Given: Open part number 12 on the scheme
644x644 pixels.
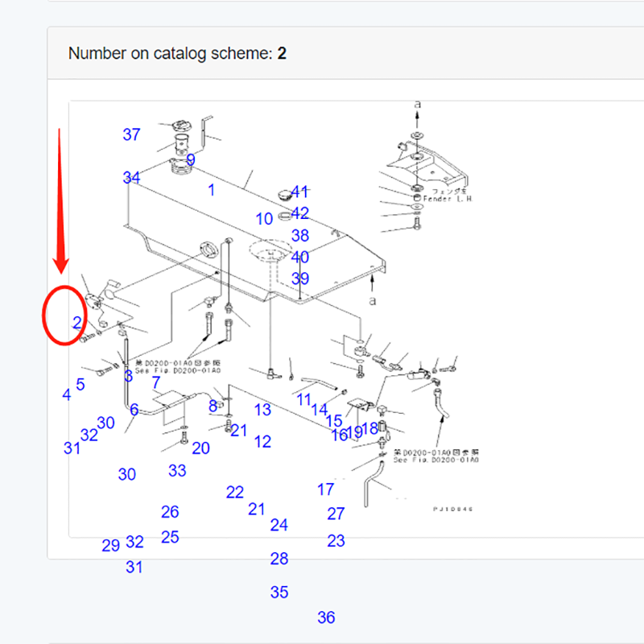Looking at the screenshot, I should click(262, 441).
